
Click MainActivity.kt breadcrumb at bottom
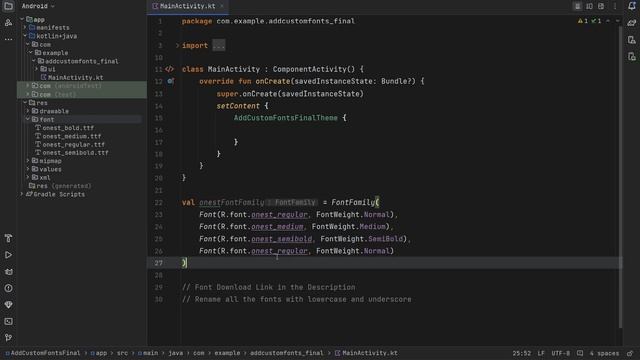pos(366,353)
